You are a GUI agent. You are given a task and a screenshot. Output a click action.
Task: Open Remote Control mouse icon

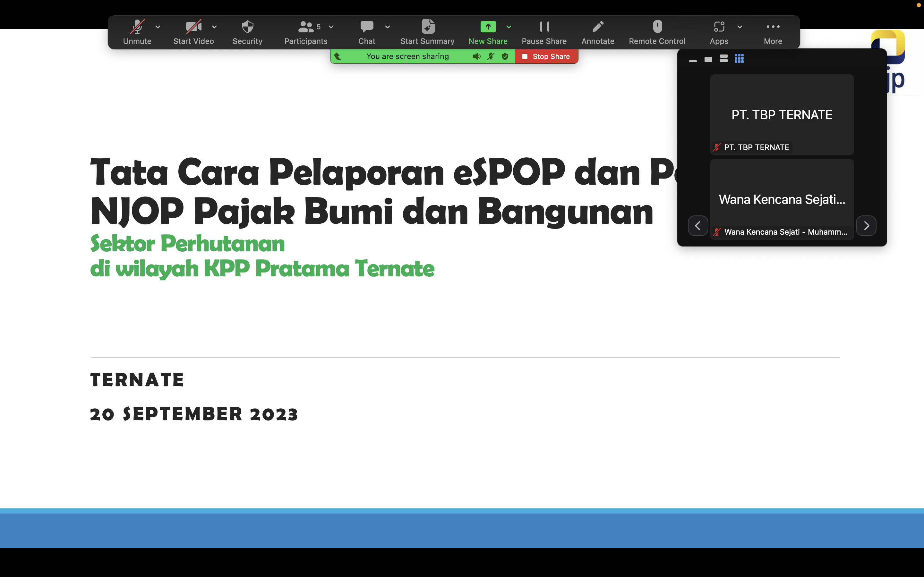(x=657, y=27)
